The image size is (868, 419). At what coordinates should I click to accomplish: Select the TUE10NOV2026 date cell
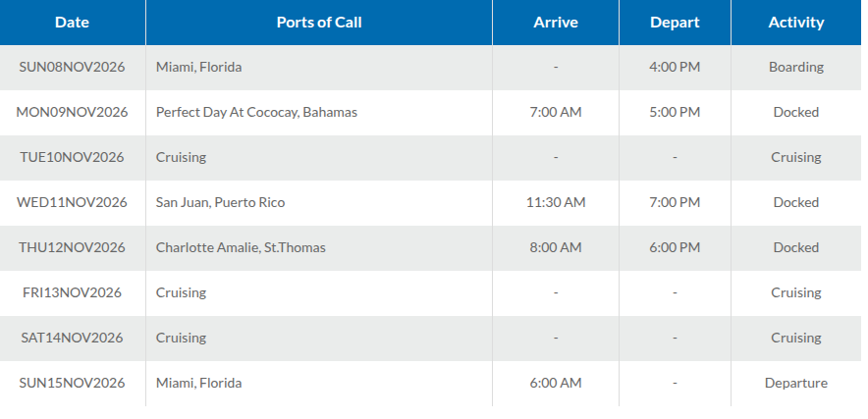[72, 157]
